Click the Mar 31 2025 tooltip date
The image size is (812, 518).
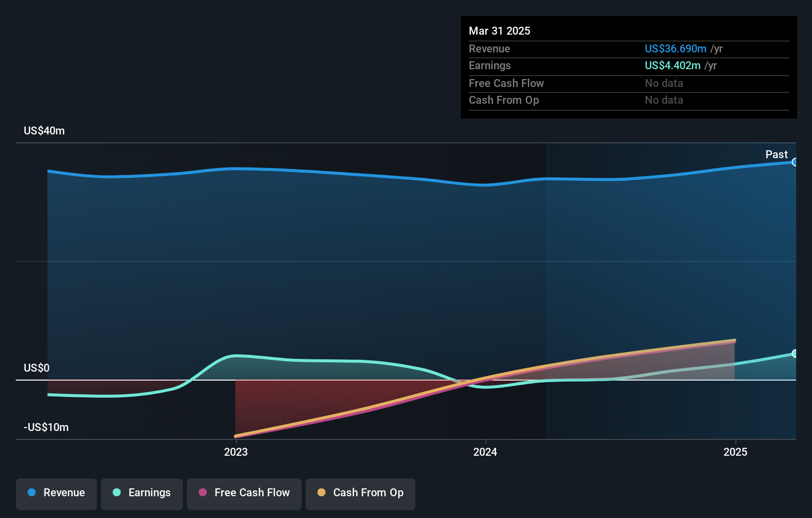(x=499, y=31)
